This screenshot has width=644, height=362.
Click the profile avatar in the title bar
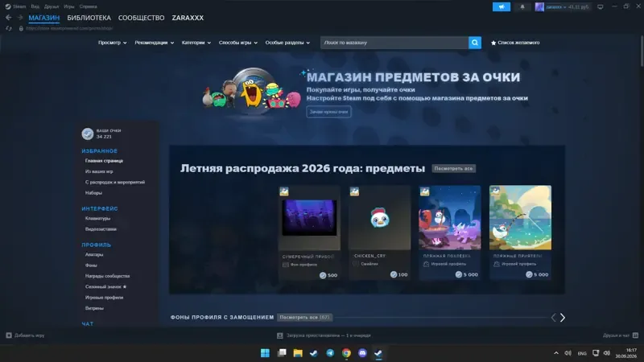[539, 6]
